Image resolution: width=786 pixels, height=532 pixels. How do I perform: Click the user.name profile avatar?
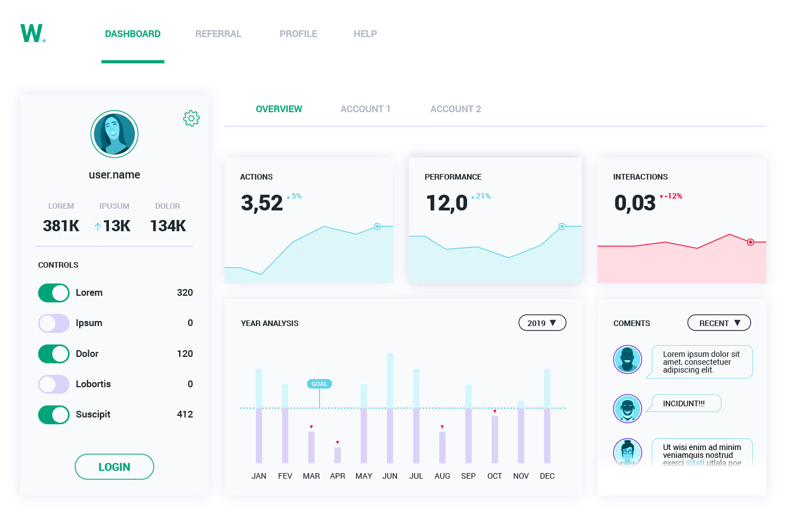(115, 134)
